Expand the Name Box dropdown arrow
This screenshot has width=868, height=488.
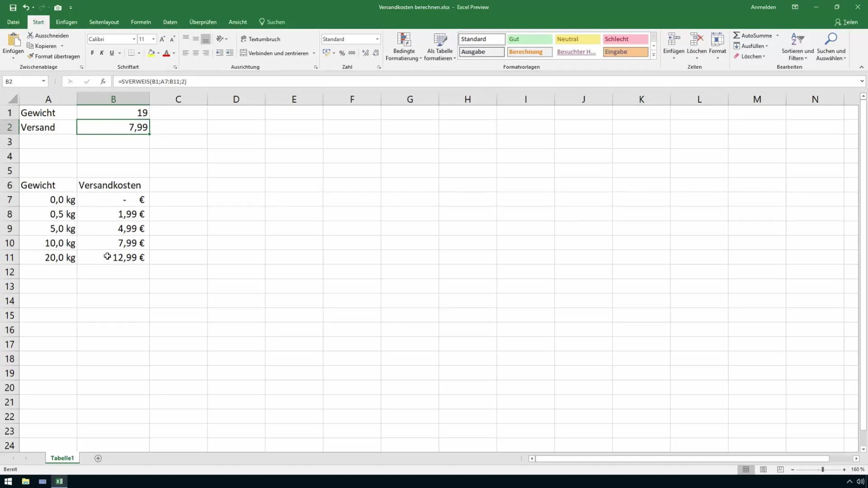[43, 81]
